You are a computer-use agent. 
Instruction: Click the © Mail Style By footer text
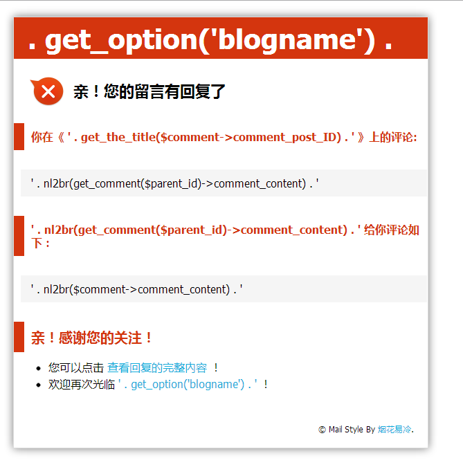pos(347,429)
